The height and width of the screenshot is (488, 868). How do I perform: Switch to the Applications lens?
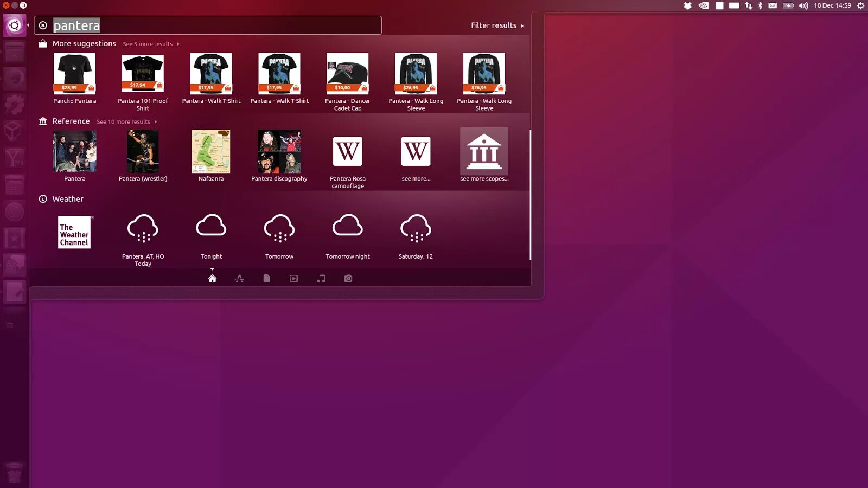tap(239, 279)
